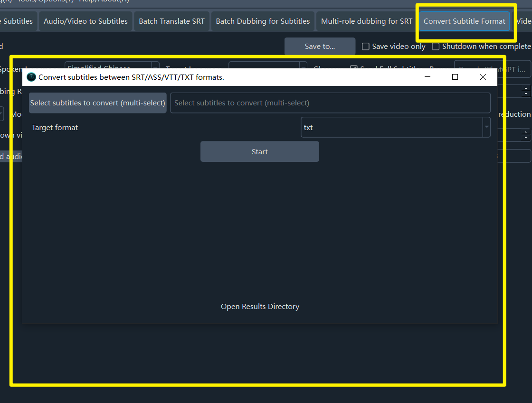Viewport: 532px width, 403px height.
Task: Click the Convert Subtitle Format tab
Action: (464, 21)
